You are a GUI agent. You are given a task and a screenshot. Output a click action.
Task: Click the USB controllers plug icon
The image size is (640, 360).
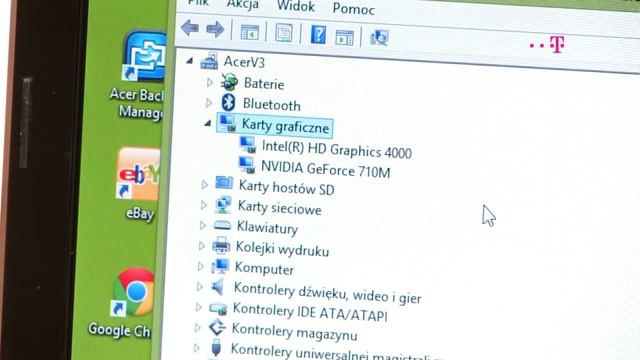pos(216,348)
